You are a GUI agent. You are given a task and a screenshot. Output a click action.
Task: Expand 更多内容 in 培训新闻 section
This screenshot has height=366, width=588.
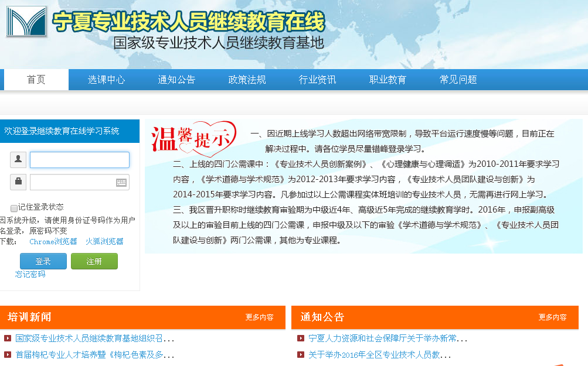tap(259, 317)
